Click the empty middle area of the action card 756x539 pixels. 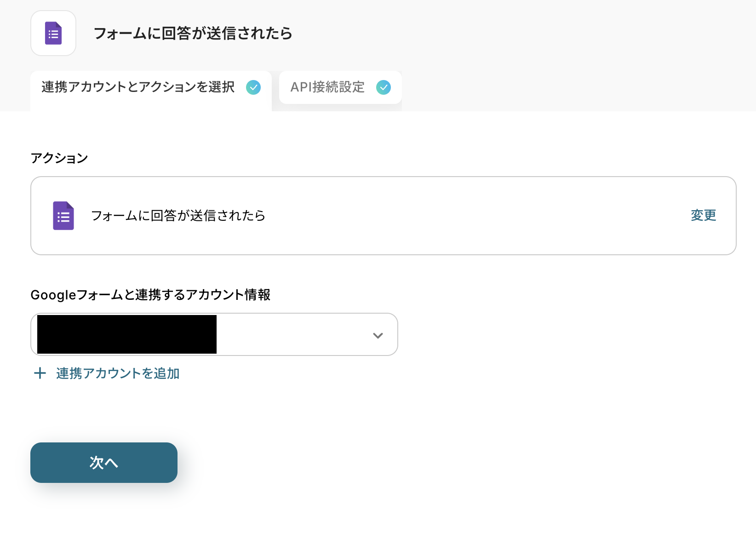point(460,216)
